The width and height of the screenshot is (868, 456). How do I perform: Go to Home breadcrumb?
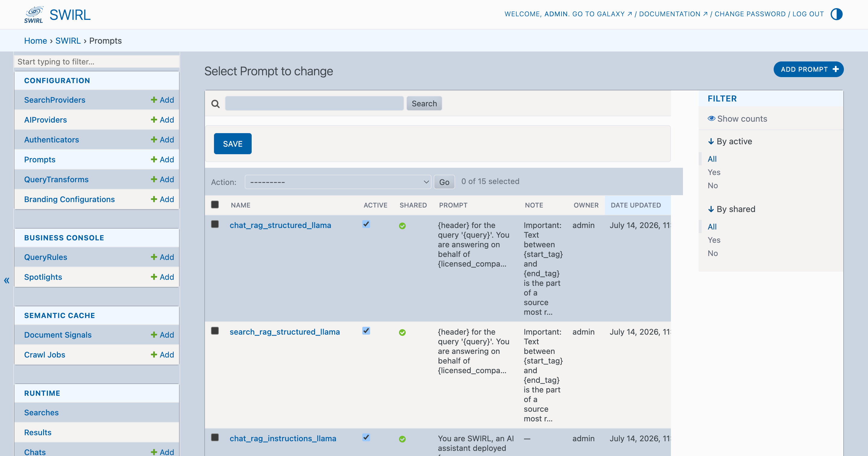[x=35, y=41]
